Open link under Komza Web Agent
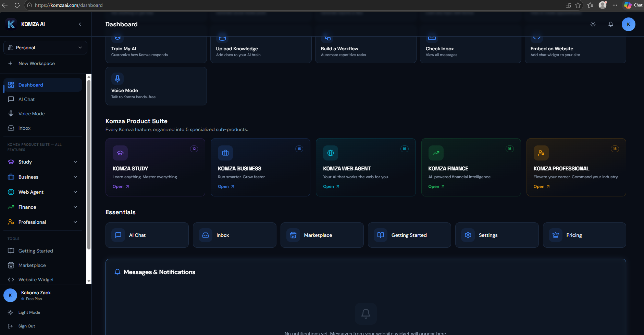644x335 pixels. [331, 186]
